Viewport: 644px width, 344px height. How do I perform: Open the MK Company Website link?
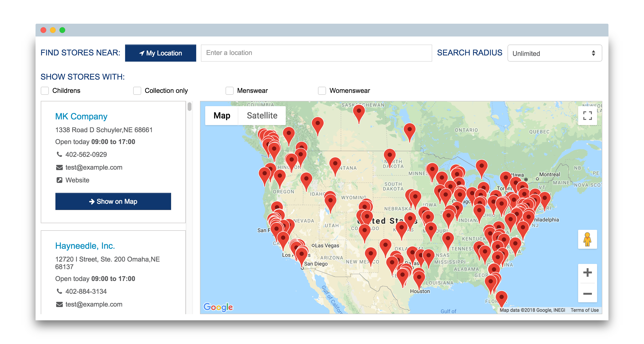point(77,180)
